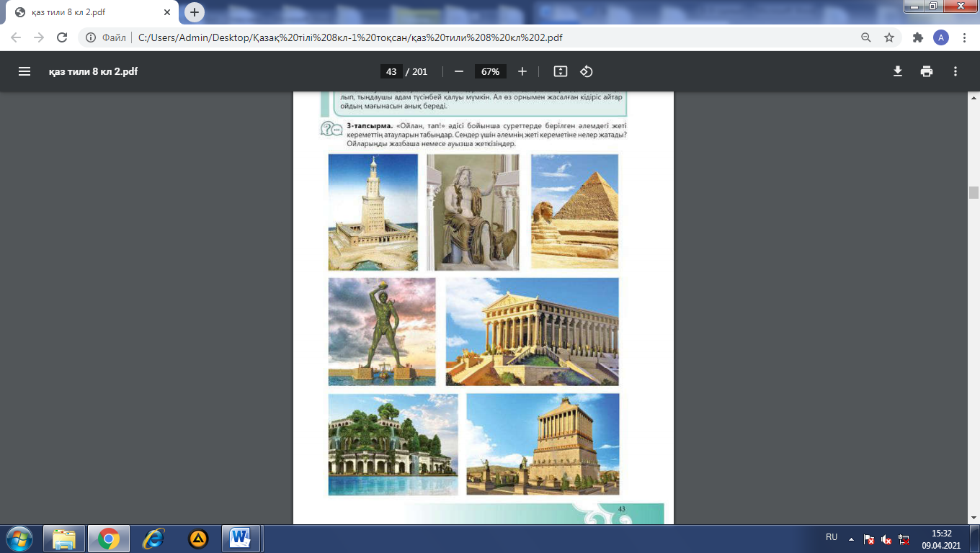Click the printed page number 43 at bottom
The width and height of the screenshot is (980, 553).
pyautogui.click(x=622, y=508)
